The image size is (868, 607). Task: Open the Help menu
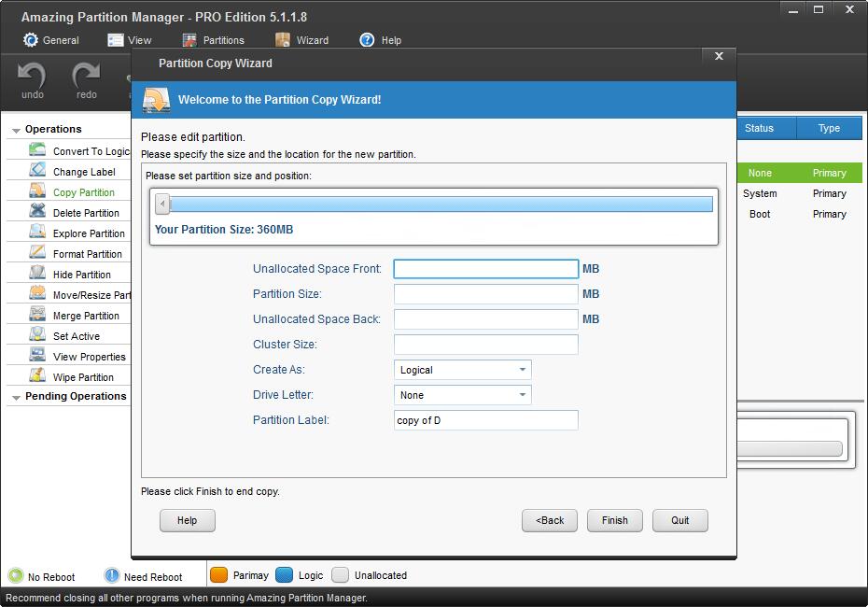pos(380,40)
